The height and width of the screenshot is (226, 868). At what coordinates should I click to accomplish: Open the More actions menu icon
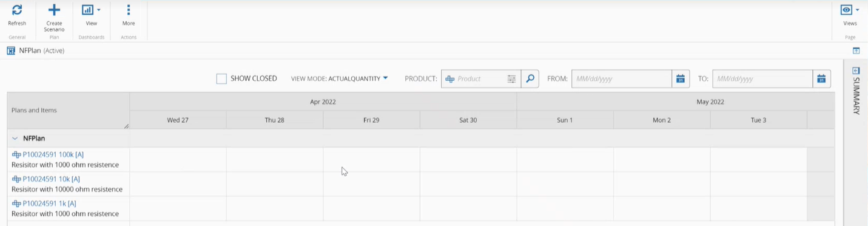[x=129, y=10]
